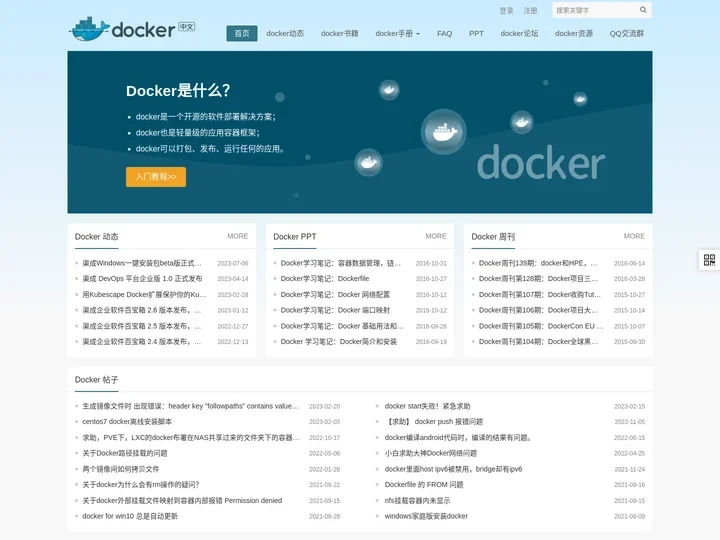Image resolution: width=720 pixels, height=540 pixels.
Task: Open the docker论坛 menu item
Action: (x=519, y=34)
